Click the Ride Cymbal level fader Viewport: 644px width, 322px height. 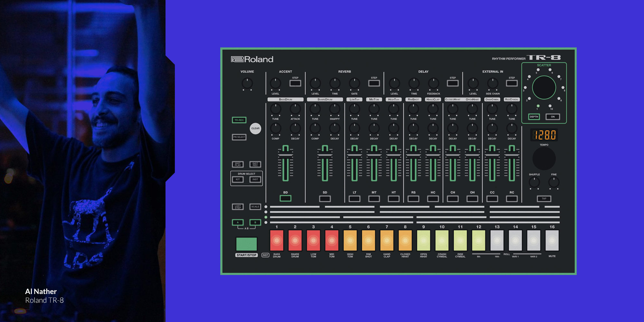point(512,163)
